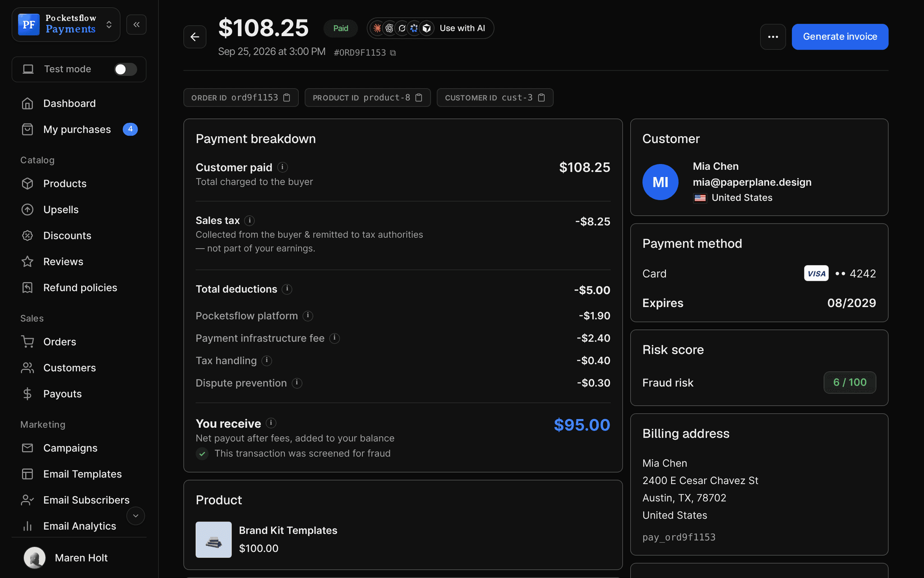Click the Use with AI button

click(x=430, y=28)
